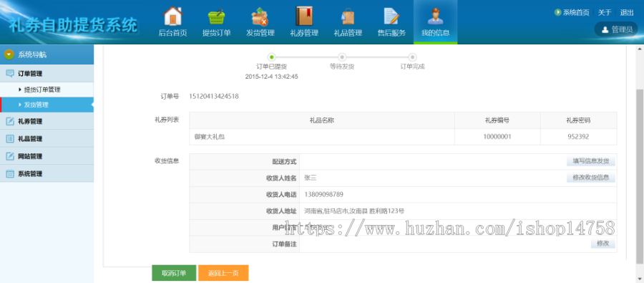The width and height of the screenshot is (644, 283).
Task: Click gift name 御宴大礼包 cell
Action: pos(321,137)
